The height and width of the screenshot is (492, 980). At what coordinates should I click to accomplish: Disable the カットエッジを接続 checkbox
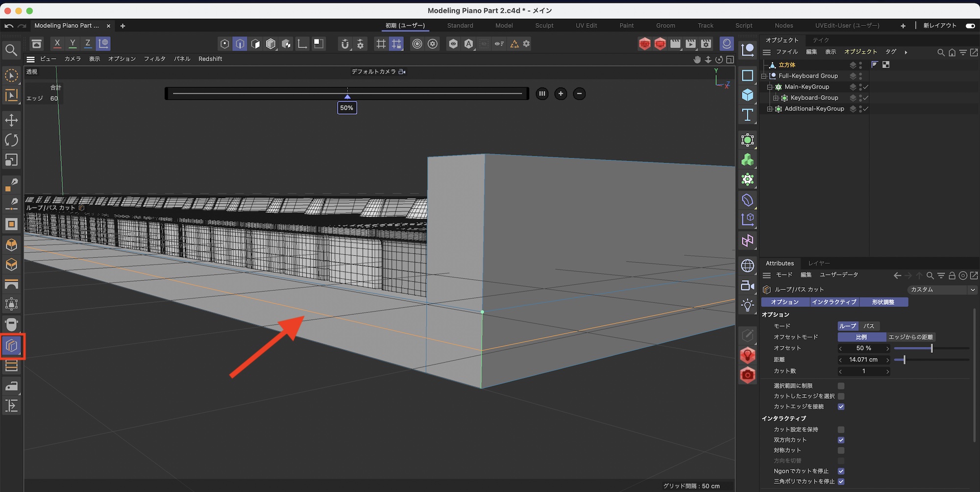[841, 407]
